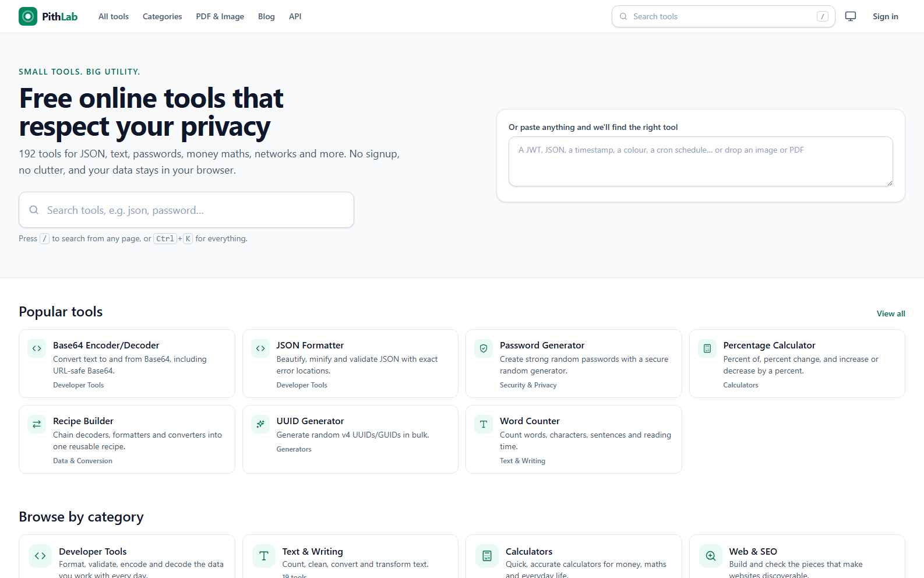Click the Text & Writing category icon

[264, 556]
